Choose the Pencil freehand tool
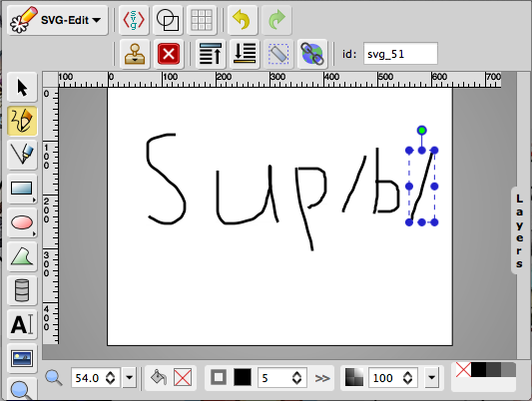532x401 pixels. click(22, 121)
